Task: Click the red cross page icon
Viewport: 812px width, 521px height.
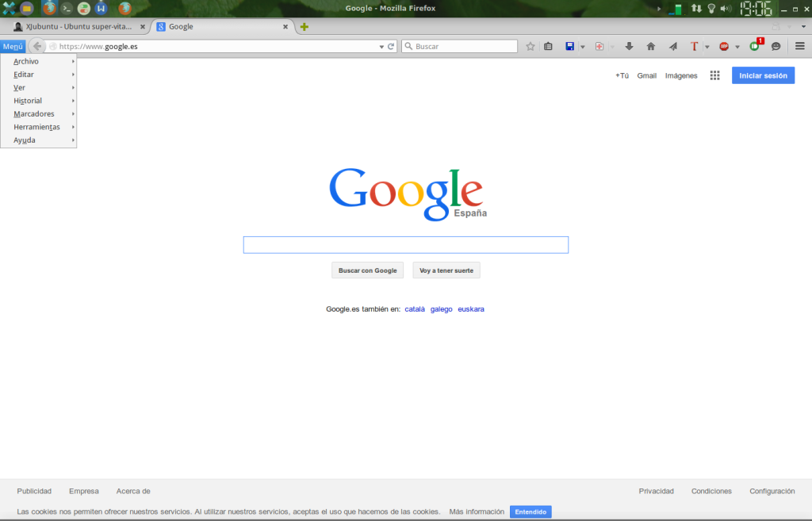Action: [599, 47]
